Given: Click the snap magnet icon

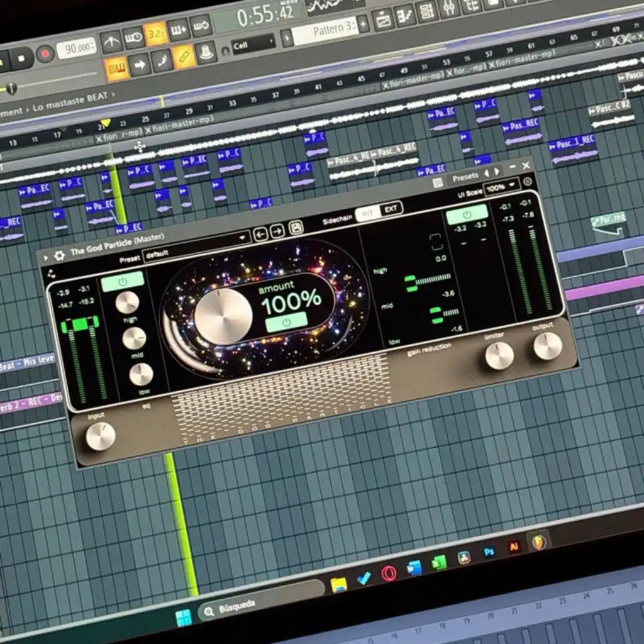Looking at the screenshot, I should [225, 51].
